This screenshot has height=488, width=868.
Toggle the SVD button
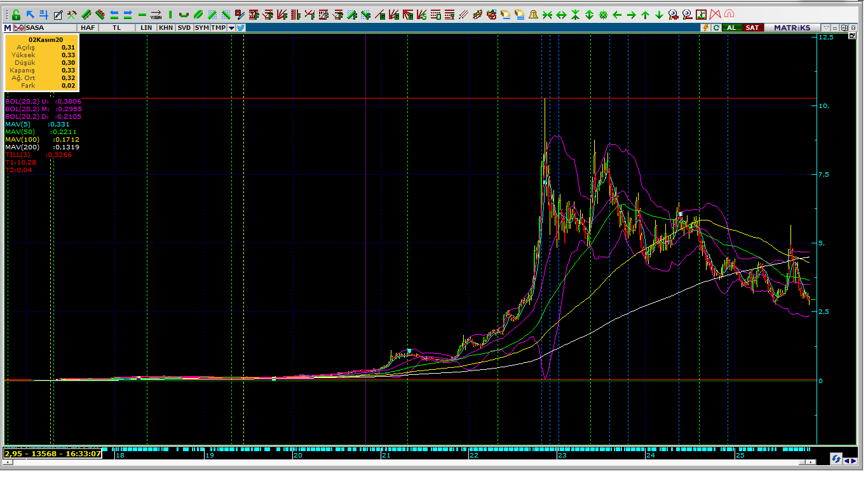184,28
